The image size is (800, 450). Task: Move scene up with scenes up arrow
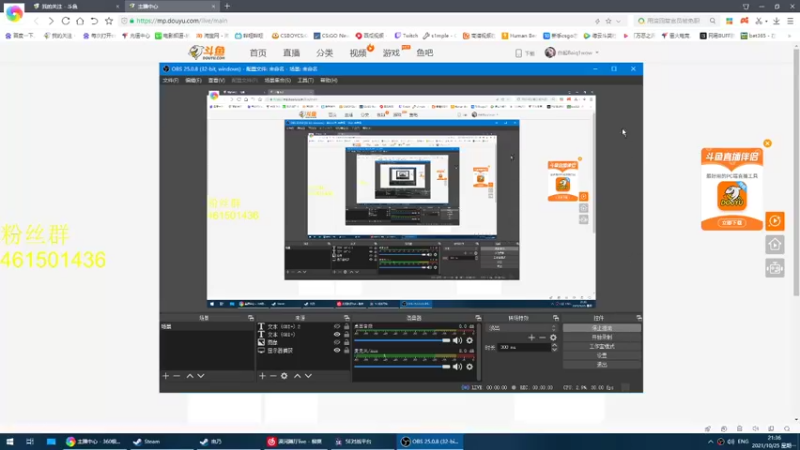[190, 376]
